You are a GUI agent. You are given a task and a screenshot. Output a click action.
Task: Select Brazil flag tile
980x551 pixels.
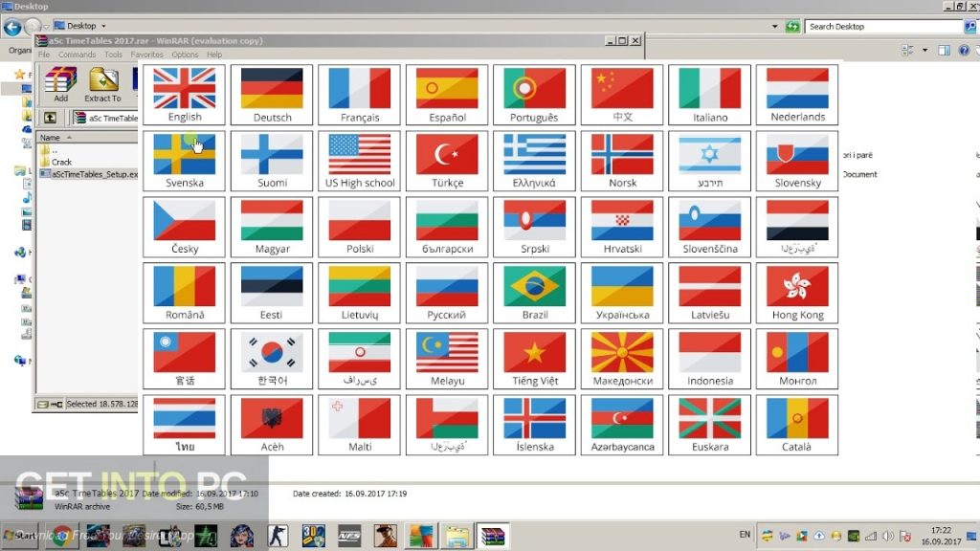point(534,293)
